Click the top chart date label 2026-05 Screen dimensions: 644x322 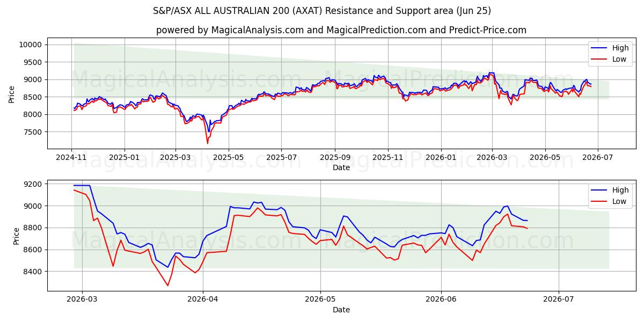coord(545,158)
